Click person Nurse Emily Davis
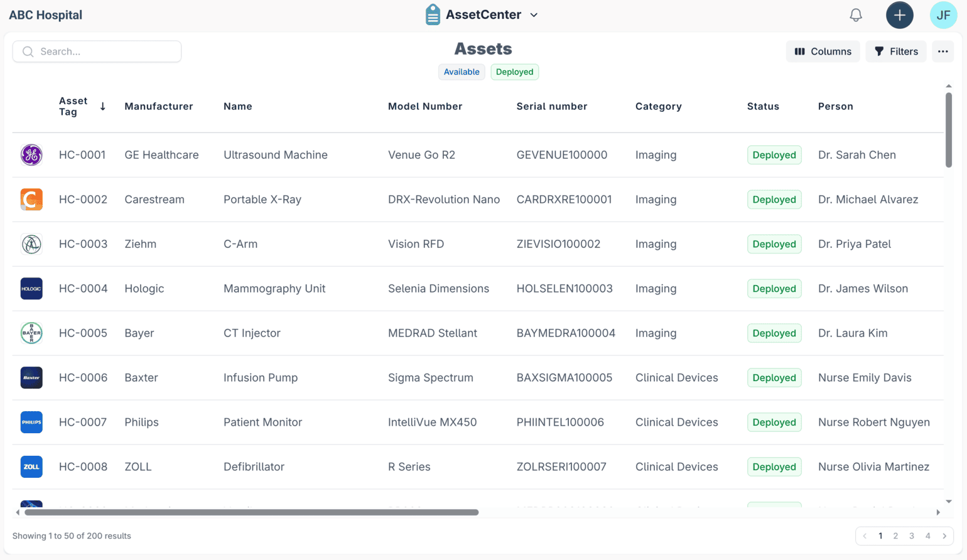 (x=865, y=378)
